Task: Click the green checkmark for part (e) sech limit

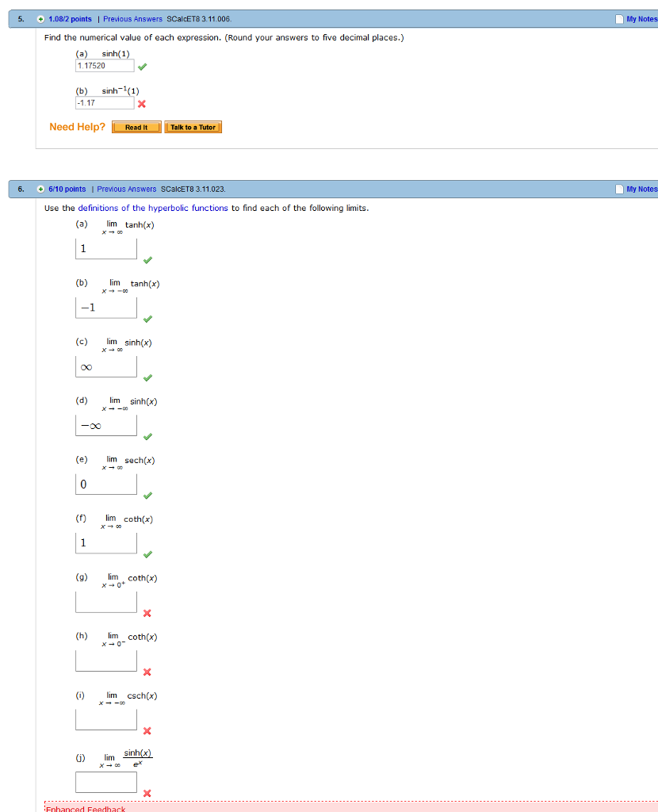Action: tap(147, 496)
